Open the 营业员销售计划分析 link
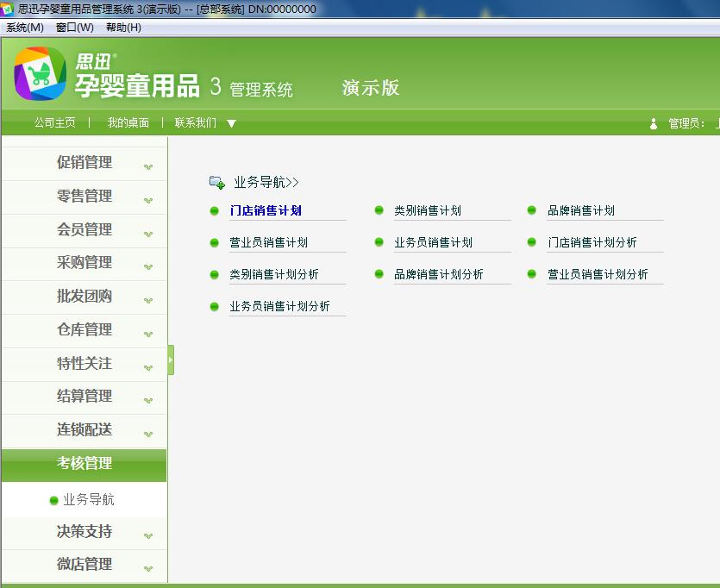Image resolution: width=720 pixels, height=588 pixels. [x=598, y=274]
